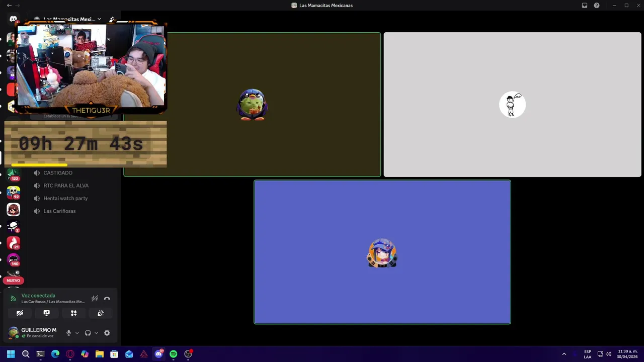Open Discord user settings gear
Viewport: 644px width, 362px height.
[x=107, y=333]
